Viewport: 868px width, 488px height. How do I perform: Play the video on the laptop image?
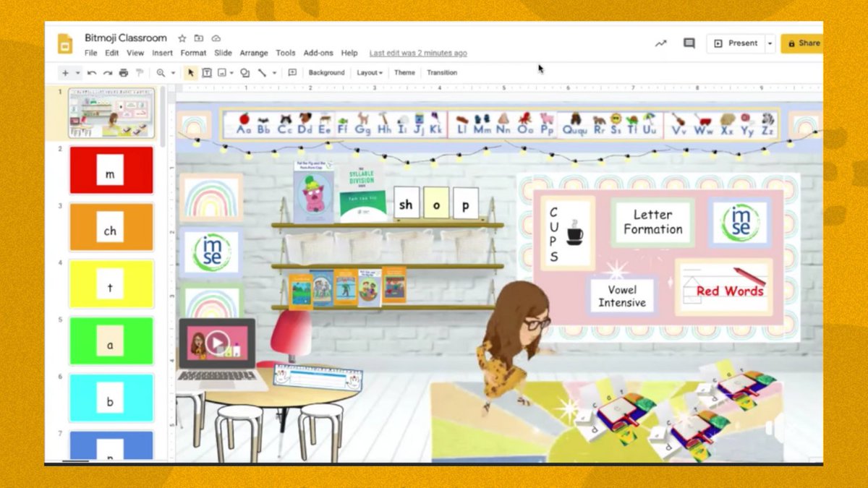click(217, 344)
